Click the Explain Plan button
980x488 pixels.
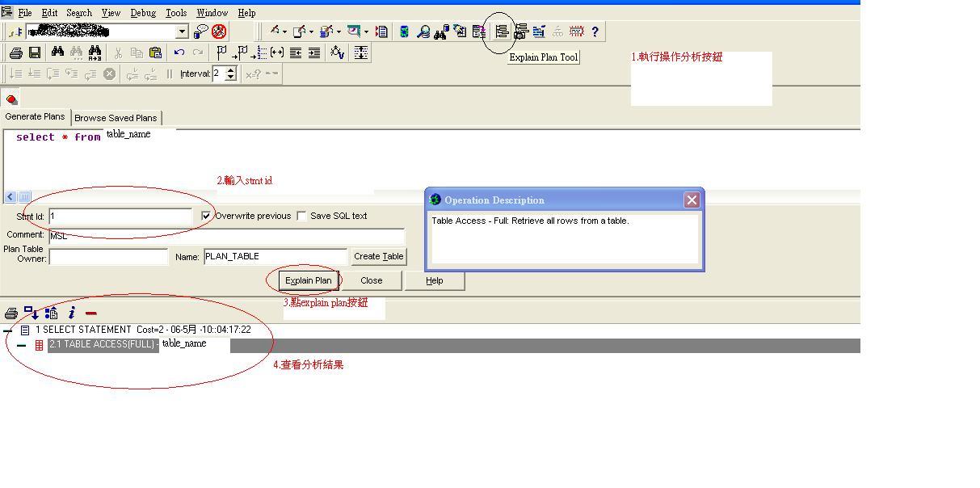point(307,280)
